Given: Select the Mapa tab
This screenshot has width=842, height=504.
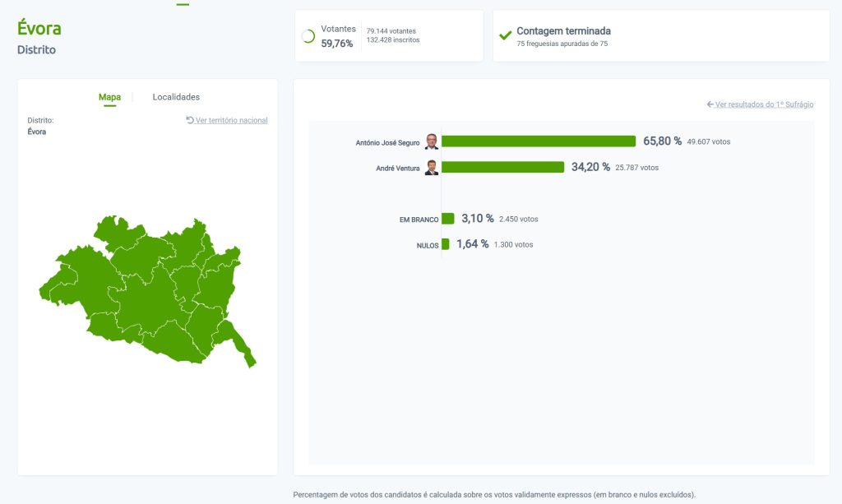Looking at the screenshot, I should coord(109,97).
